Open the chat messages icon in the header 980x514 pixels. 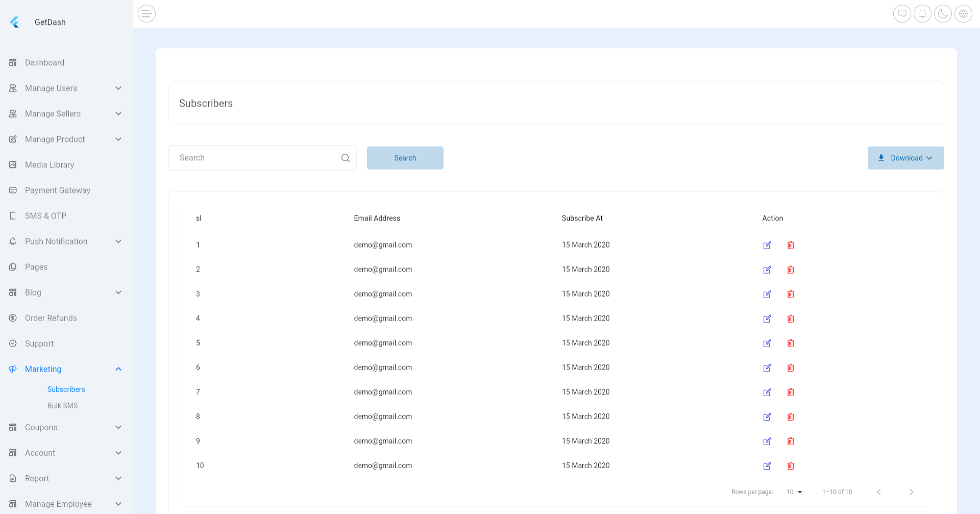point(902,14)
